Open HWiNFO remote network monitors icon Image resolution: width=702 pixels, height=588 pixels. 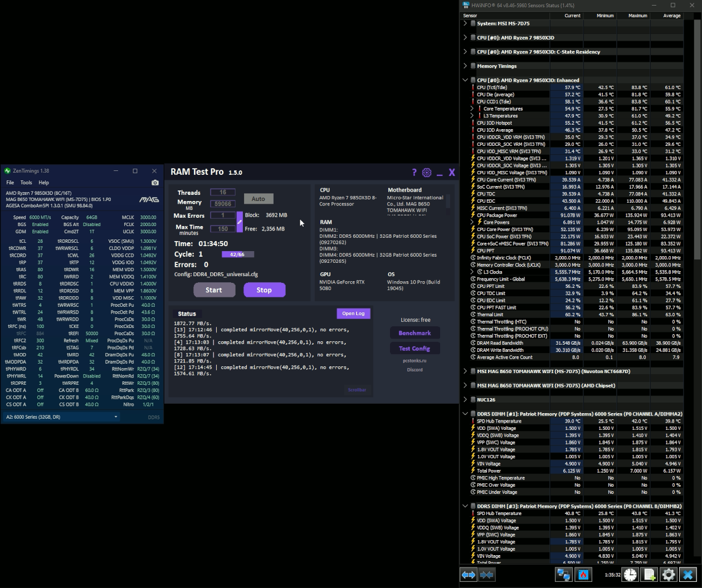[x=564, y=575]
